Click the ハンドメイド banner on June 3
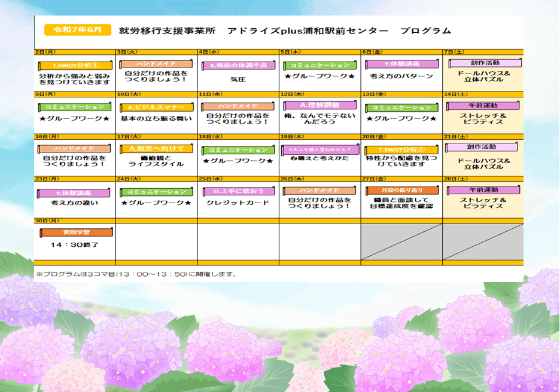Screen dimensions: 560x392 pyautogui.click(x=156, y=63)
